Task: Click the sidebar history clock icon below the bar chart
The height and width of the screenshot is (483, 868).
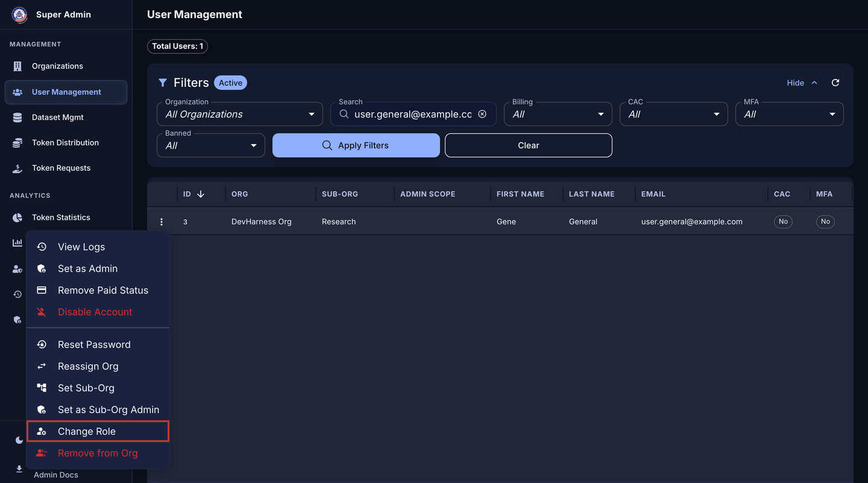Action: pyautogui.click(x=17, y=294)
